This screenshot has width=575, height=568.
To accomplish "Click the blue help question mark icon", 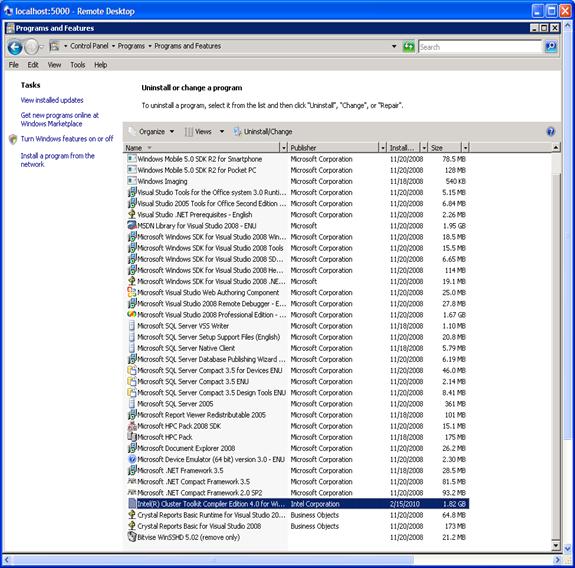I will tap(550, 132).
